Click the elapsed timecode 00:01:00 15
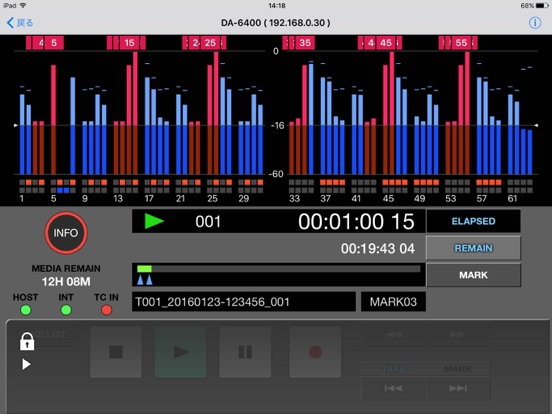This screenshot has height=414, width=552. (x=356, y=222)
